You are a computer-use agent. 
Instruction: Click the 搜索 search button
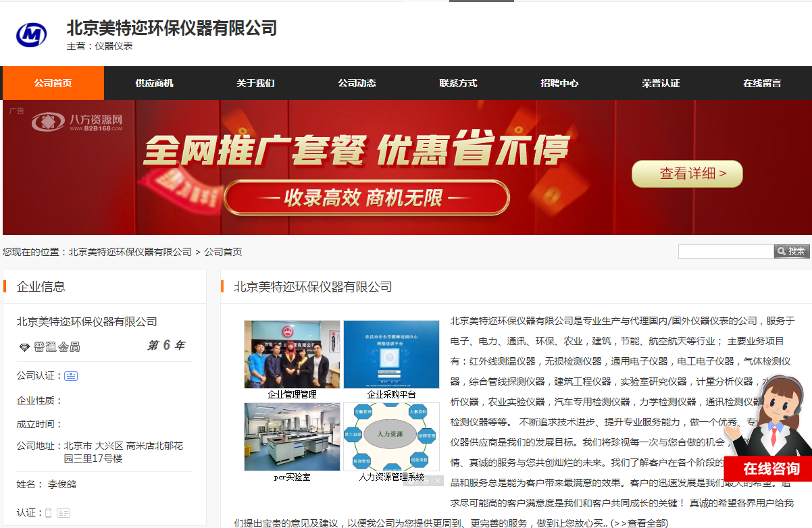(x=792, y=251)
